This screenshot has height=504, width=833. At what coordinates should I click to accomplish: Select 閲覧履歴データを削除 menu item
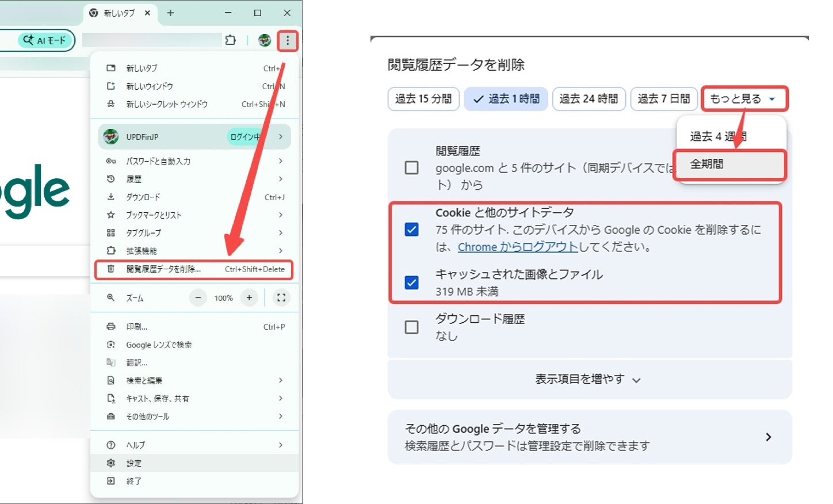tap(194, 269)
